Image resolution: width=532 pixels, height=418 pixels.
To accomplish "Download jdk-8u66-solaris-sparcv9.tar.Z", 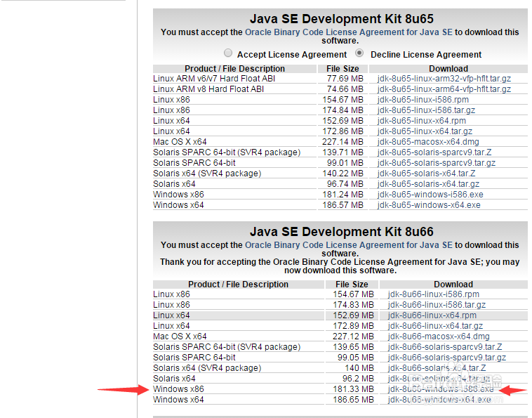I will point(445,347).
